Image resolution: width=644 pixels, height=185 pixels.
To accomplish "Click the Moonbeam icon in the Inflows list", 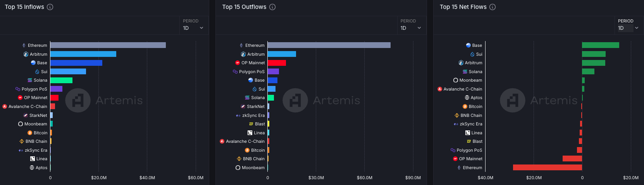I will coord(21,124).
